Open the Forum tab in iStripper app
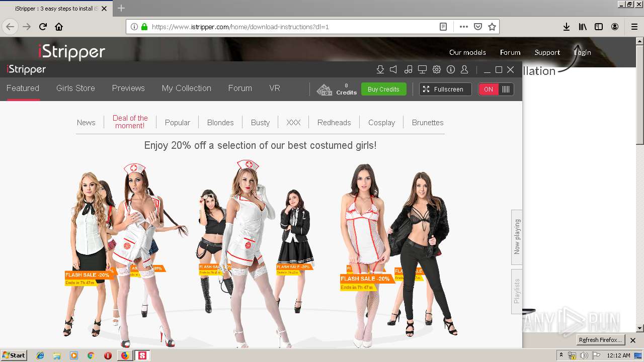 (240, 88)
